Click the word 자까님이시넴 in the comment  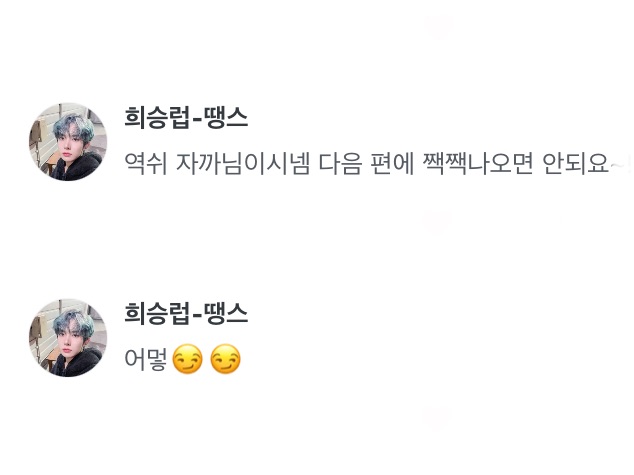(243, 164)
